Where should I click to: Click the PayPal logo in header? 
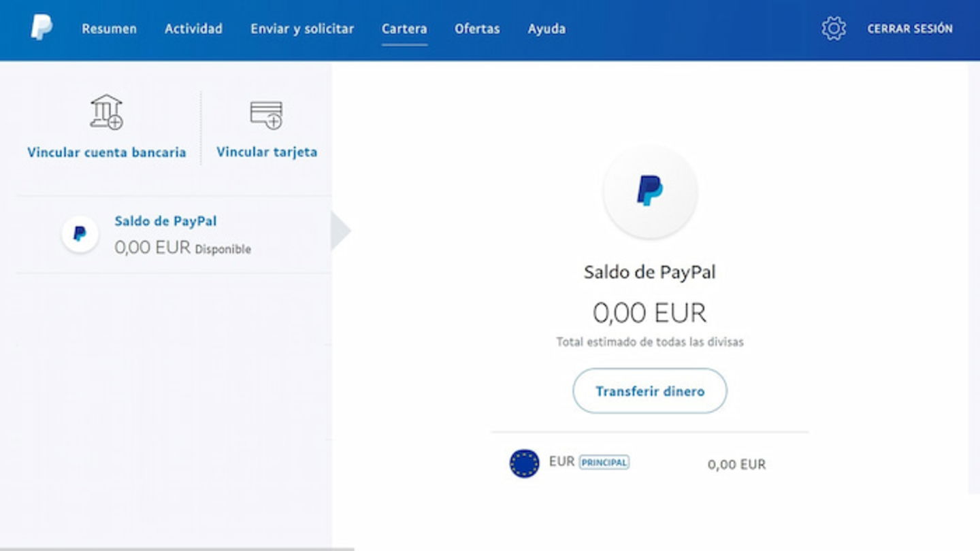point(42,29)
